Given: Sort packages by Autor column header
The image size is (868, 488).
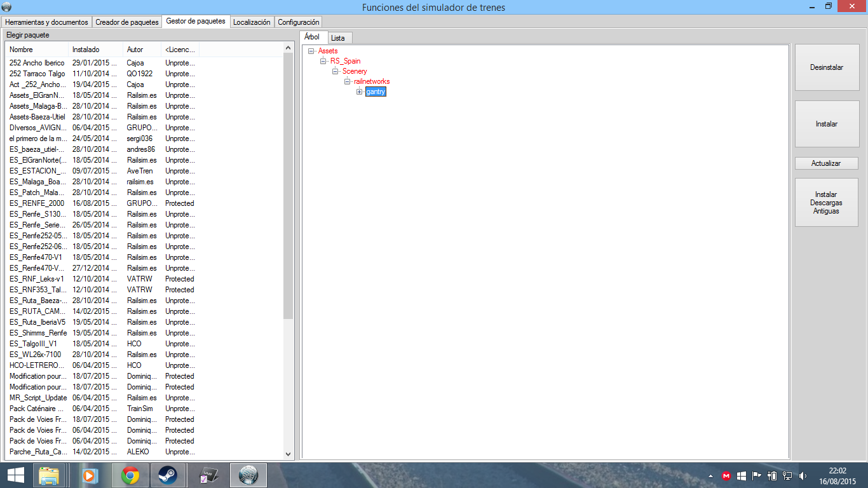Looking at the screenshot, I should [x=142, y=50].
